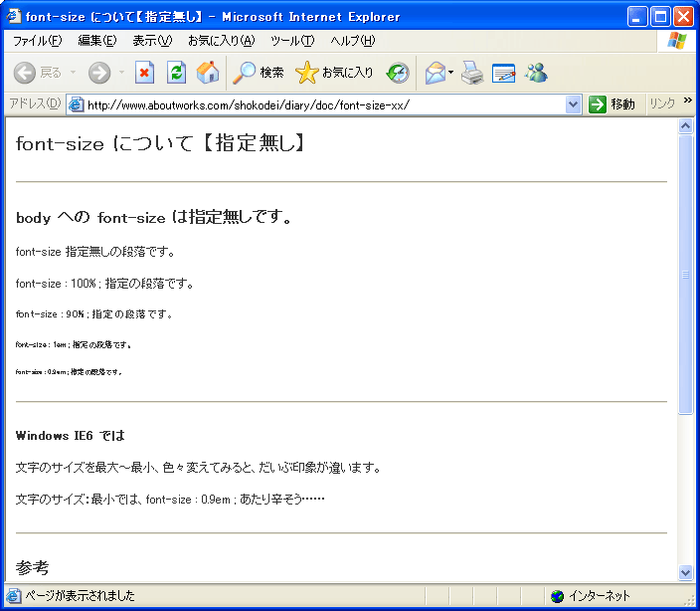This screenshot has width=700, height=611.
Task: Go to the home page via the Home icon
Action: (x=207, y=73)
